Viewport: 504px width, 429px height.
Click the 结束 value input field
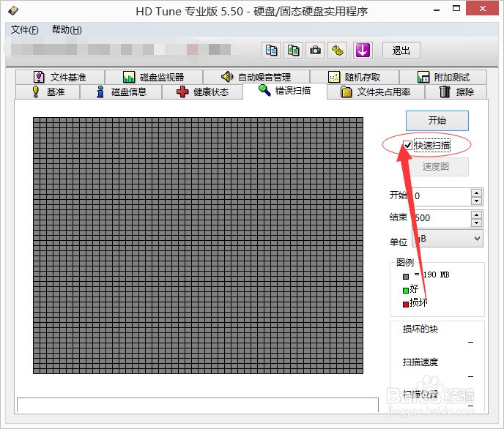[441, 218]
